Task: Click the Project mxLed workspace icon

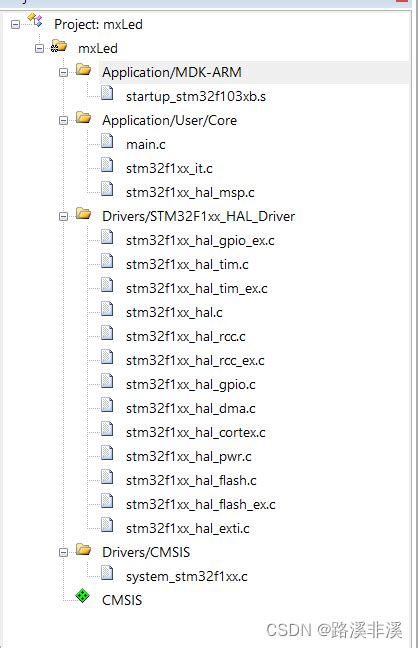Action: (x=35, y=20)
